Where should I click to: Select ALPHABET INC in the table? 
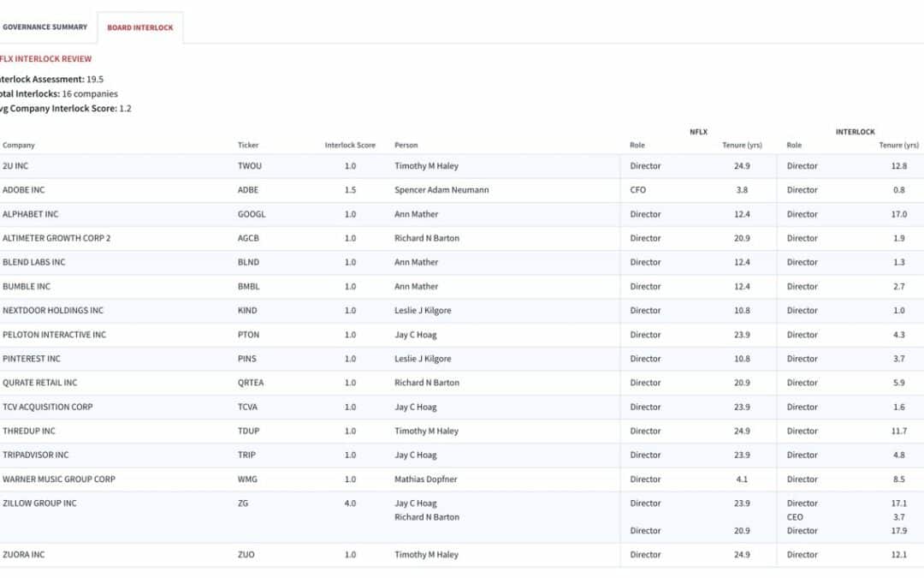(x=31, y=214)
